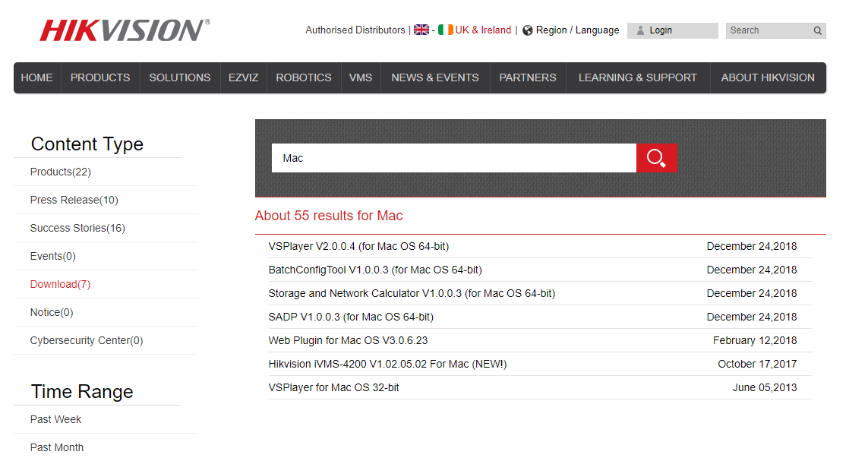Click the Hikvision logo
Image resolution: width=868 pixels, height=461 pixels.
tap(125, 30)
